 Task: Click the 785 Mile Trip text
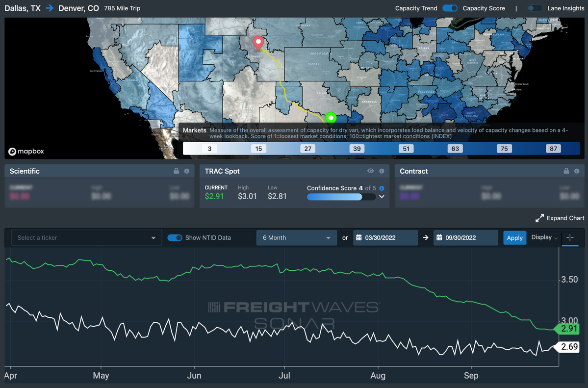122,8
